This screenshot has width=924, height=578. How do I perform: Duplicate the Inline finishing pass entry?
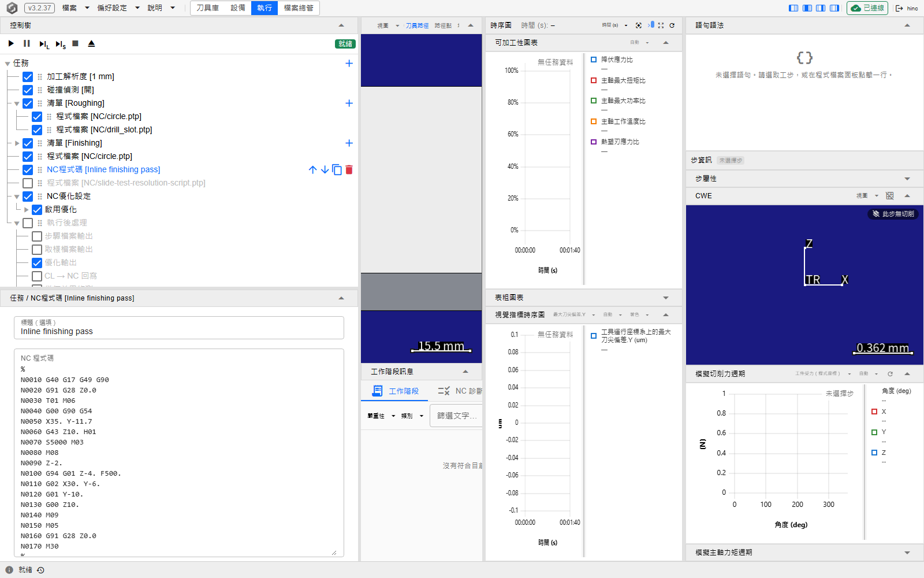tap(337, 170)
